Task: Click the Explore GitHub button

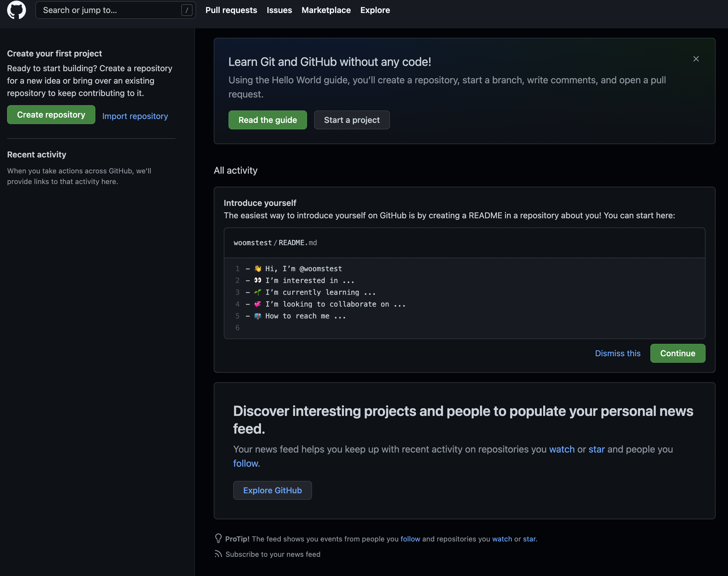Action: [272, 490]
